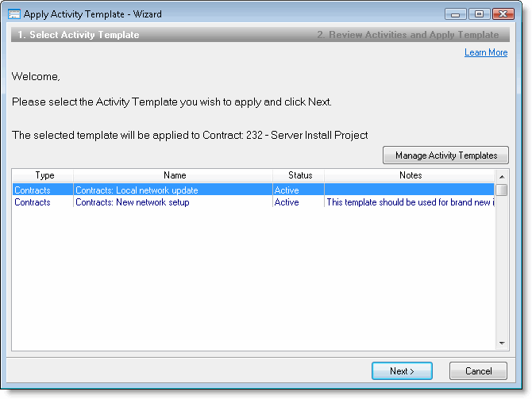Screen dimensions: 532x399
Task: Open the Learn More link
Action: (x=486, y=52)
